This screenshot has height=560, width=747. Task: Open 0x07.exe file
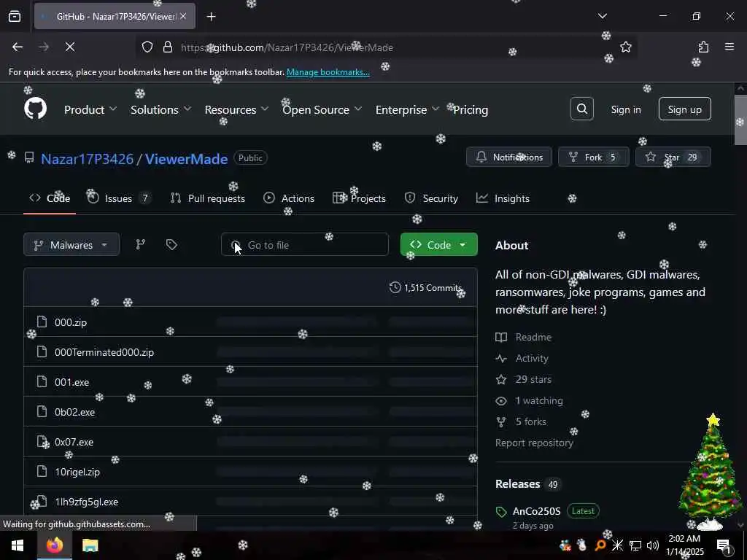pos(74,442)
